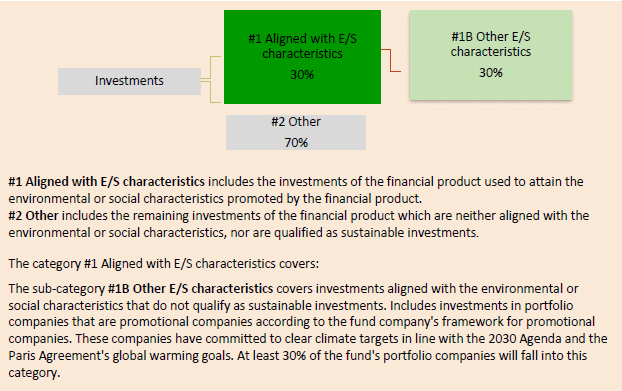Click the last word 'category.' of the paragraph
This screenshot has width=622, height=391.
click(x=34, y=373)
